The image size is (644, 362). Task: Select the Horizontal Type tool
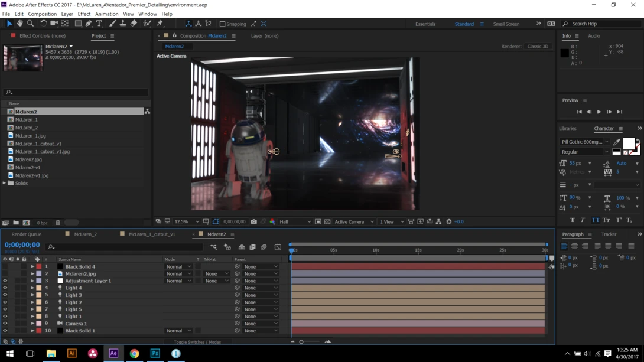[x=99, y=24]
